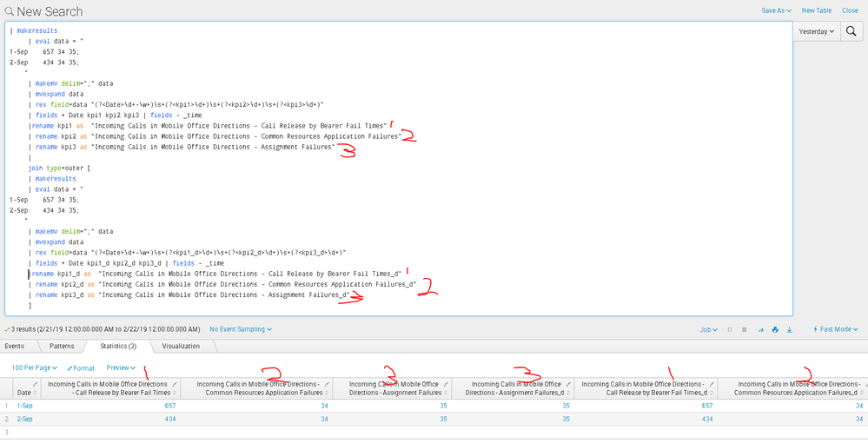Edit the Call Release by Bearer Fail Times column

[175, 383]
